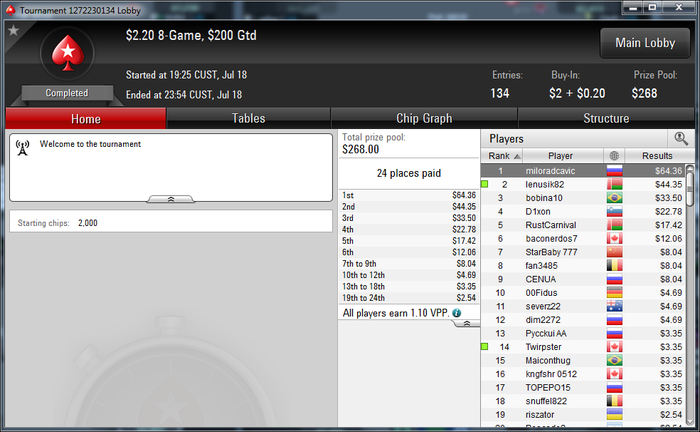Click the country globe column header
Image resolution: width=700 pixels, height=432 pixels.
pos(614,156)
